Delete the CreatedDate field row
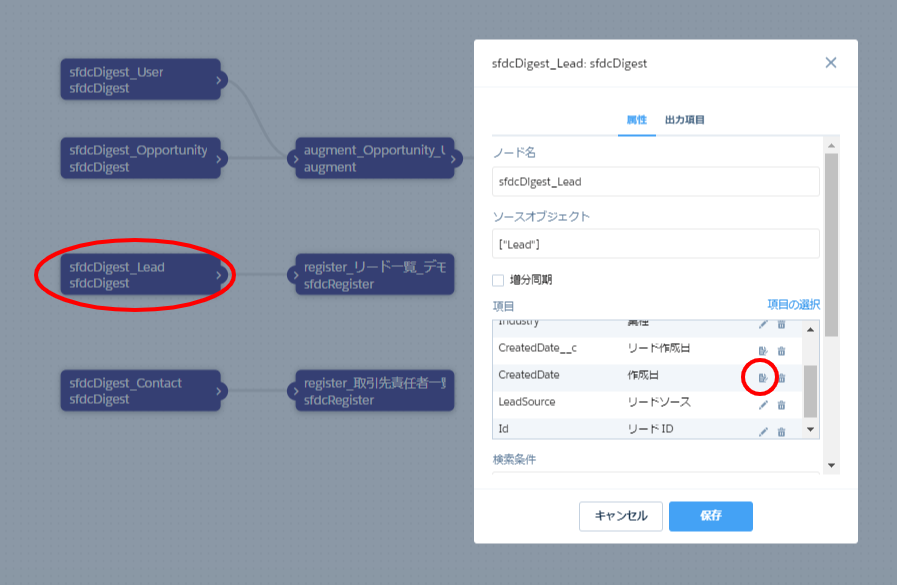The image size is (897, 585). pos(782,378)
